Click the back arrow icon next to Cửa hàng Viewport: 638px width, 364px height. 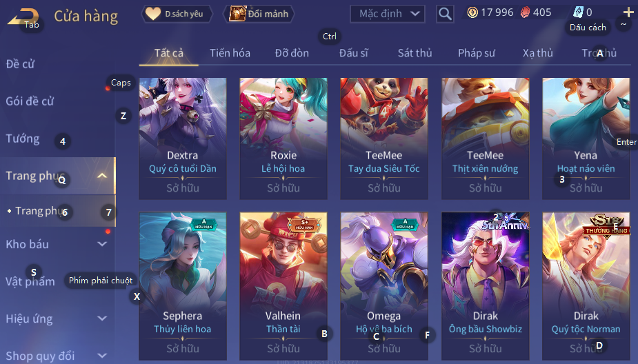(23, 17)
